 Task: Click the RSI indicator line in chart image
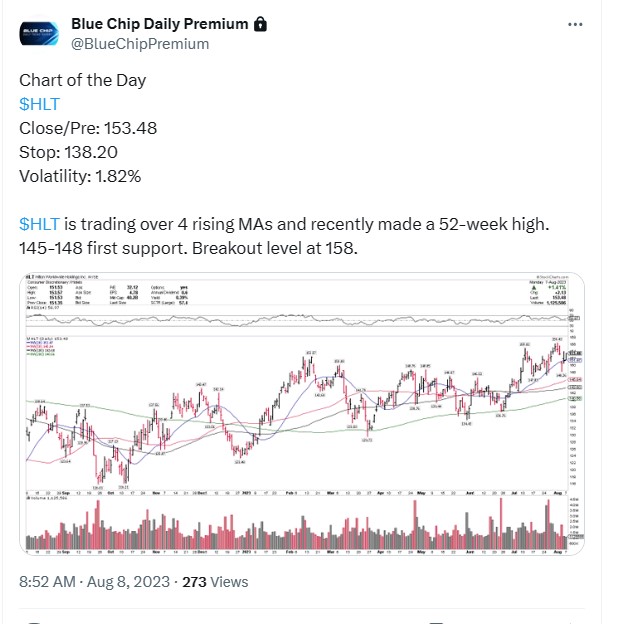pos(296,320)
